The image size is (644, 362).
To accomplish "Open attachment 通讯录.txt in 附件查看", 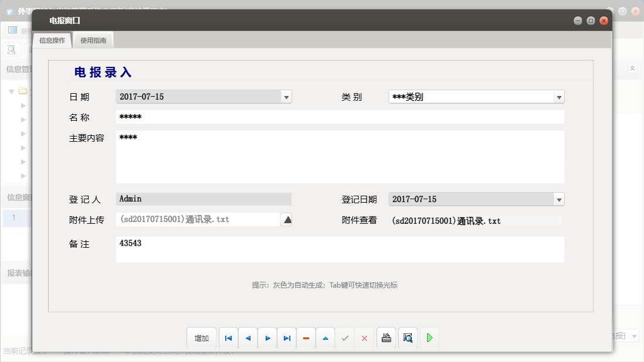I will point(446,221).
